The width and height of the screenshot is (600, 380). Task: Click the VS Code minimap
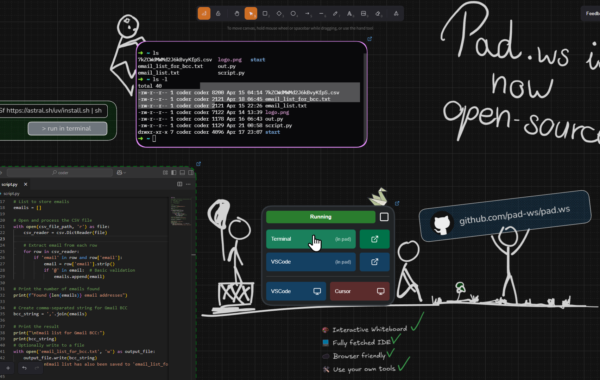[181, 211]
